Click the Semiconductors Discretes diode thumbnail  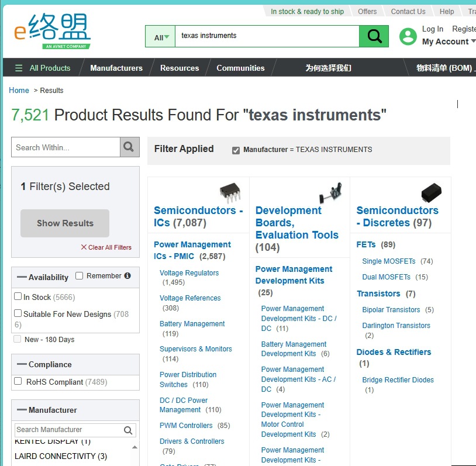click(431, 192)
